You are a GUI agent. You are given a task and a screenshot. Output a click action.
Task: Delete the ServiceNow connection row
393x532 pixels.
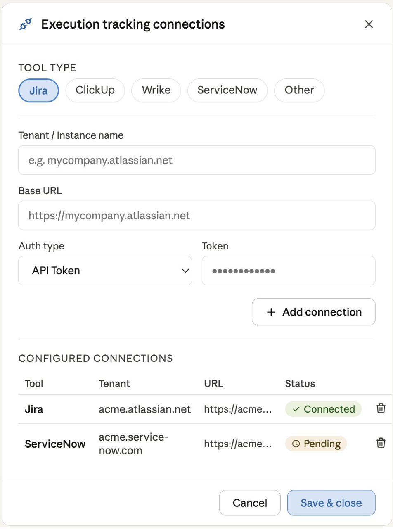pyautogui.click(x=380, y=444)
